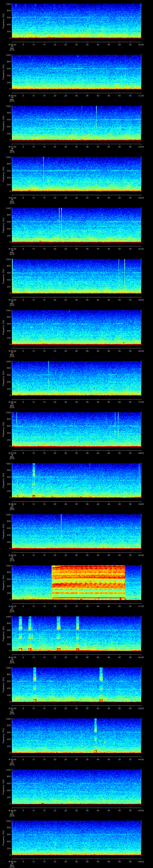Viewport: 153px width, 868px height.
Task: Click the "8:36:00" start time label
Action: click(12, 402)
